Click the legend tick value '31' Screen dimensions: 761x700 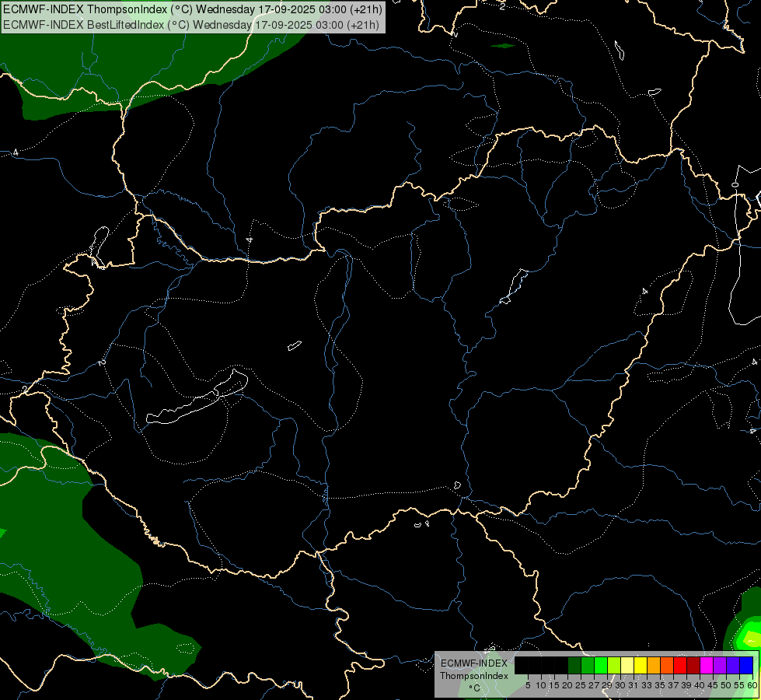634,685
